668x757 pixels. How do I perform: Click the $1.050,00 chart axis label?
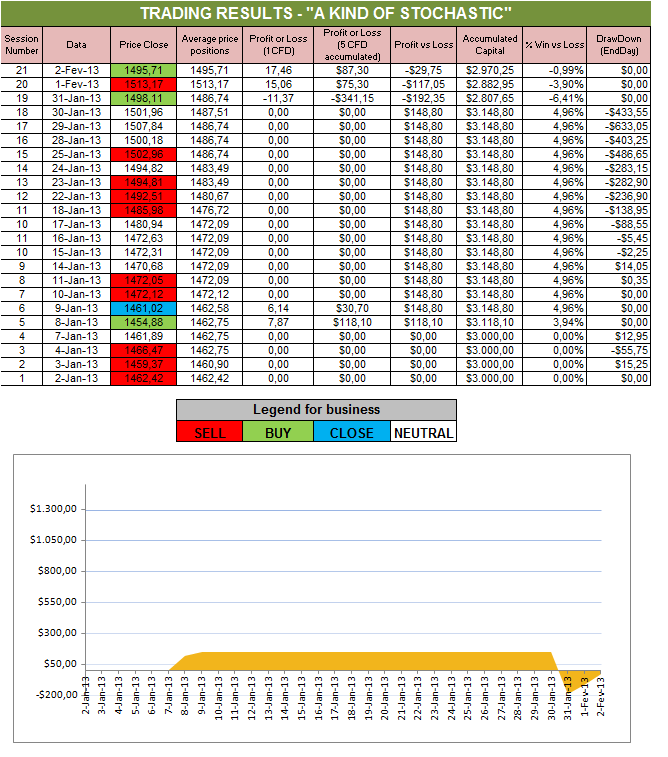coord(53,540)
